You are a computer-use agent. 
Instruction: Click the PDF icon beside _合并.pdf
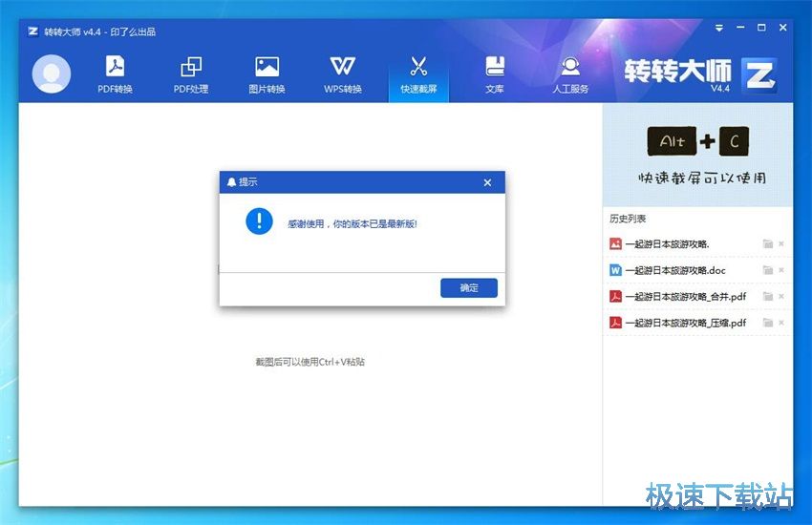click(615, 296)
